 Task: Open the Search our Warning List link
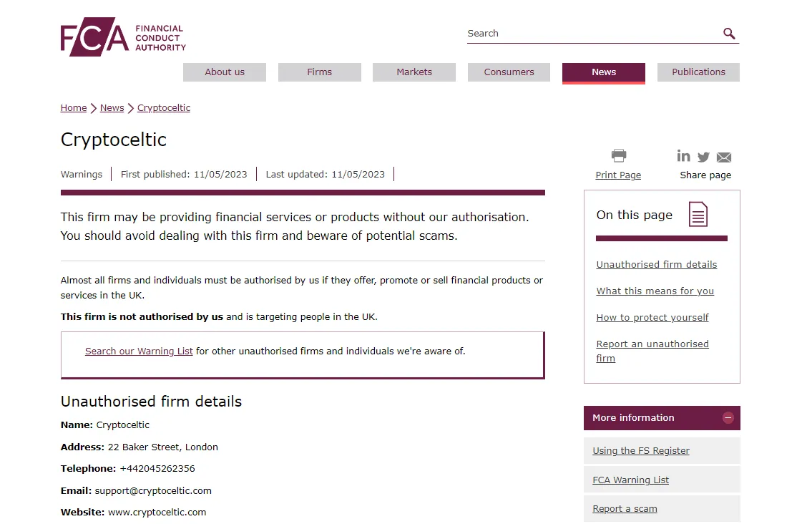139,351
